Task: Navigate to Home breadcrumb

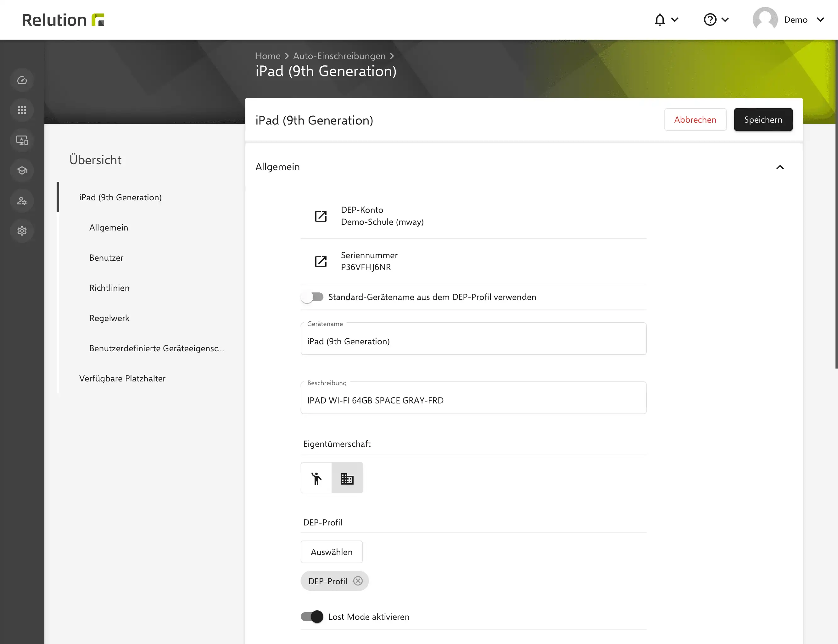Action: (x=268, y=56)
